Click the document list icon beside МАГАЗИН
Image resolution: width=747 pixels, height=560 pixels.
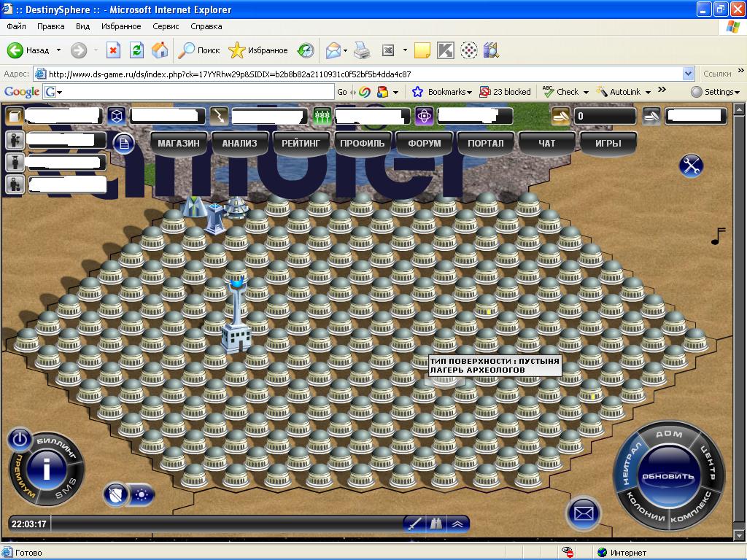point(124,144)
